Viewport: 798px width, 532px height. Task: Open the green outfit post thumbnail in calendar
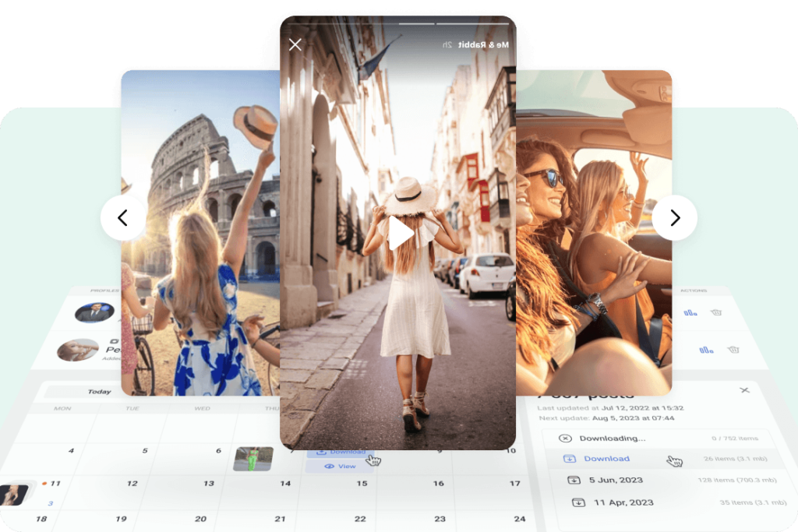click(253, 459)
